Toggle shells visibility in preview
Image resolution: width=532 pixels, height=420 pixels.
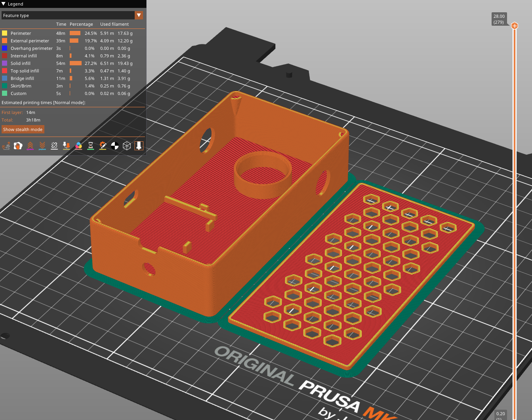127,146
